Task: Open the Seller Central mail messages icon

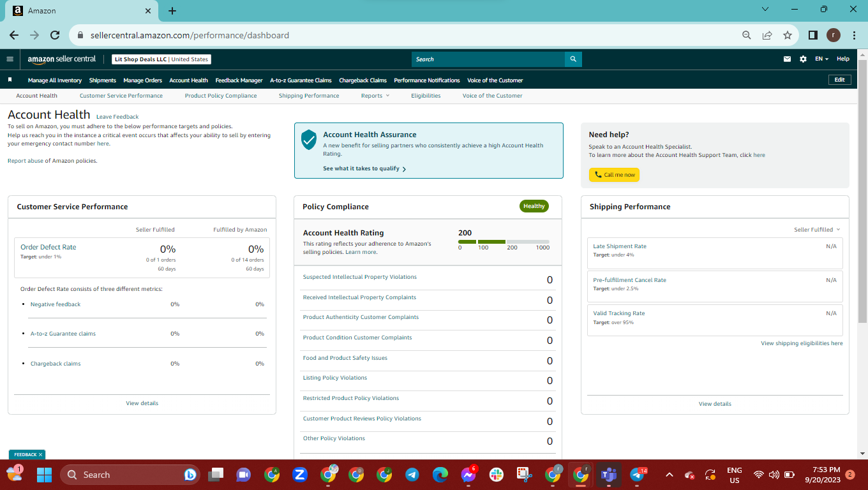Action: tap(787, 59)
